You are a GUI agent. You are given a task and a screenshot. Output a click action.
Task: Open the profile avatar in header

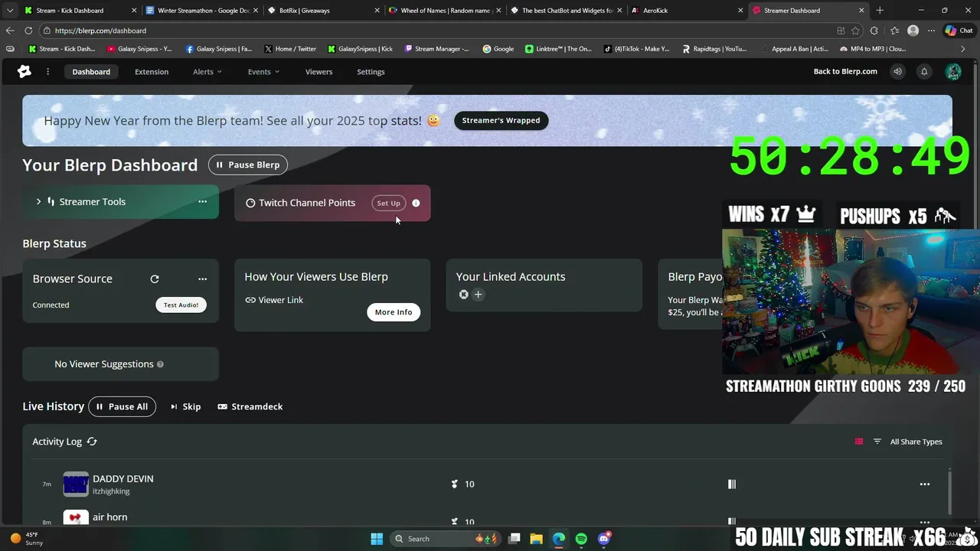tap(953, 71)
